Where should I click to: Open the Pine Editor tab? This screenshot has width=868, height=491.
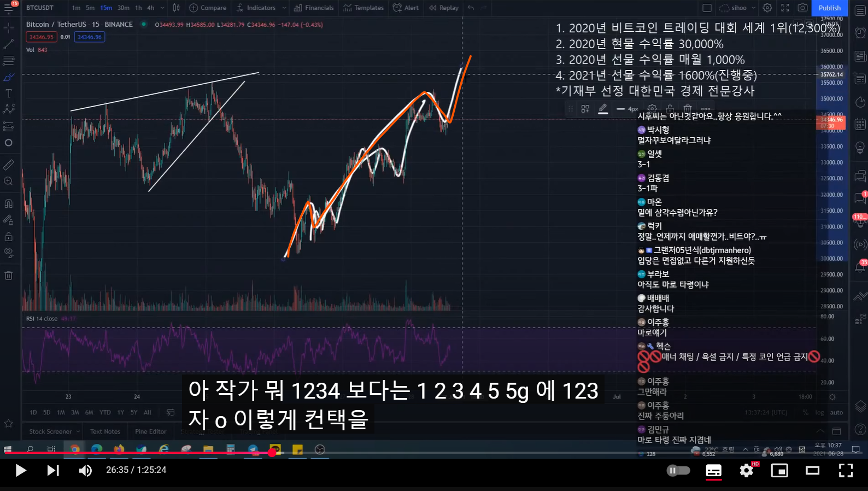click(150, 431)
